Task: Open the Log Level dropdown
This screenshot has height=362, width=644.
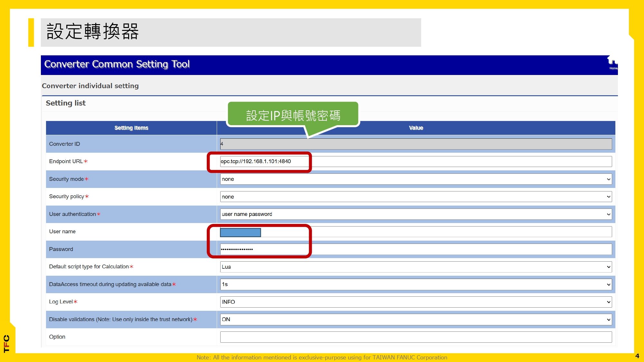Action: pos(416,302)
